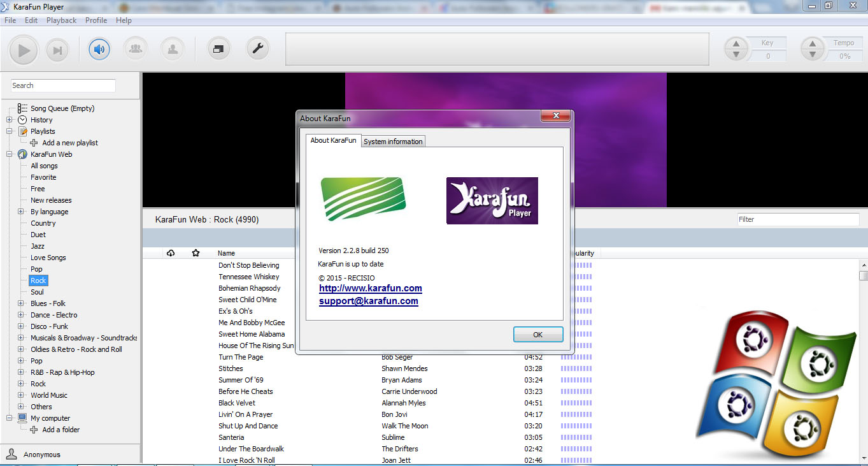Select song Don't Stop Believing
The image size is (868, 466).
pyautogui.click(x=249, y=265)
